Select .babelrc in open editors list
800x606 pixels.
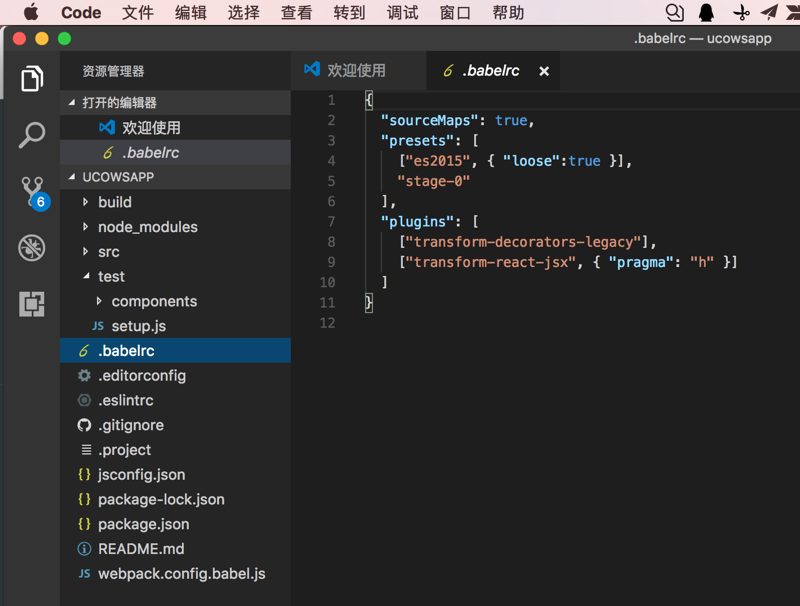tap(176, 153)
